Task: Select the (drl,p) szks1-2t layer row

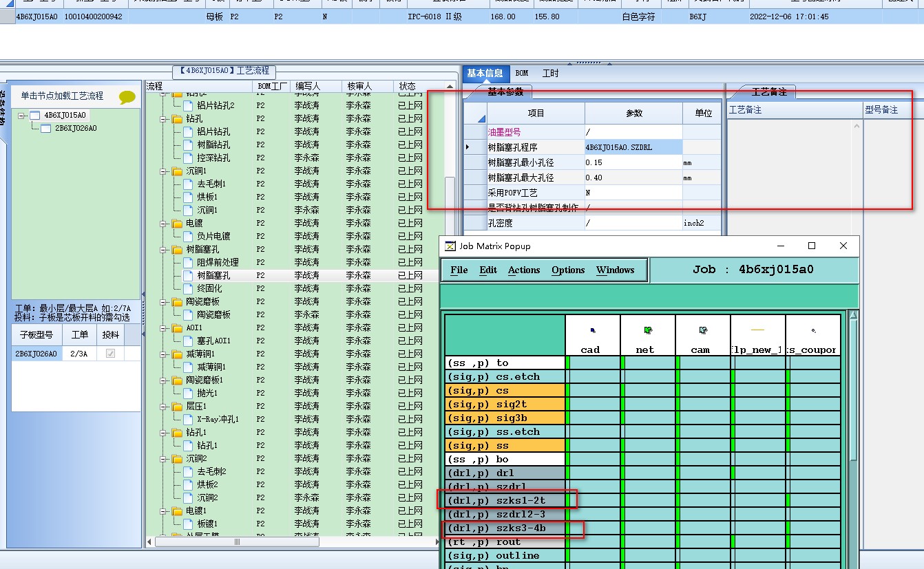Action: pyautogui.click(x=505, y=500)
